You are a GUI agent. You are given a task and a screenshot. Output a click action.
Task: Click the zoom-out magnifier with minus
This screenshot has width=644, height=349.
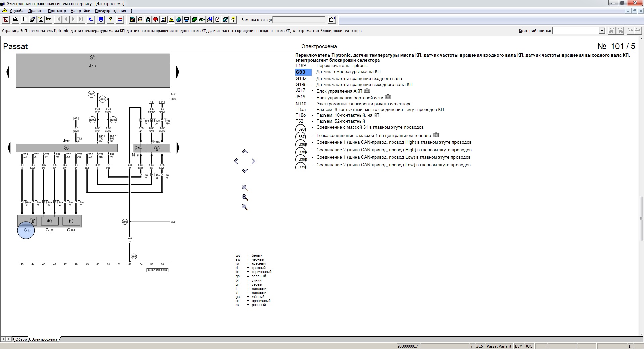point(245,207)
